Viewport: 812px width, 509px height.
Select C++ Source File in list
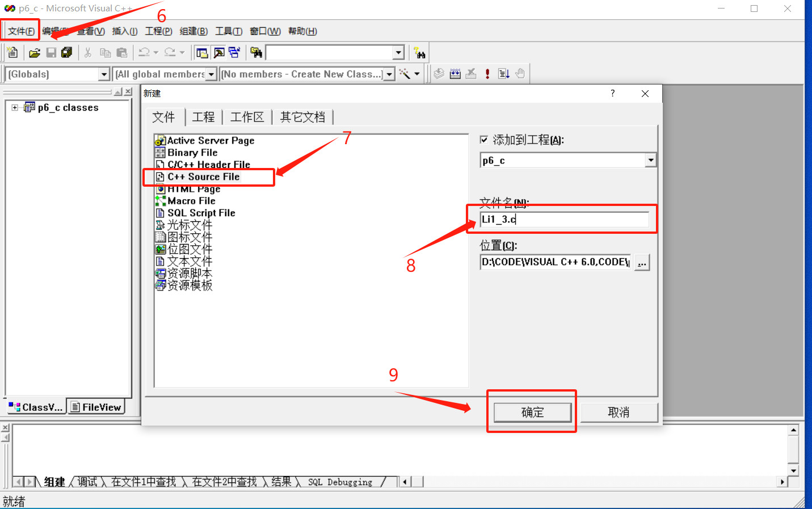[x=204, y=177]
